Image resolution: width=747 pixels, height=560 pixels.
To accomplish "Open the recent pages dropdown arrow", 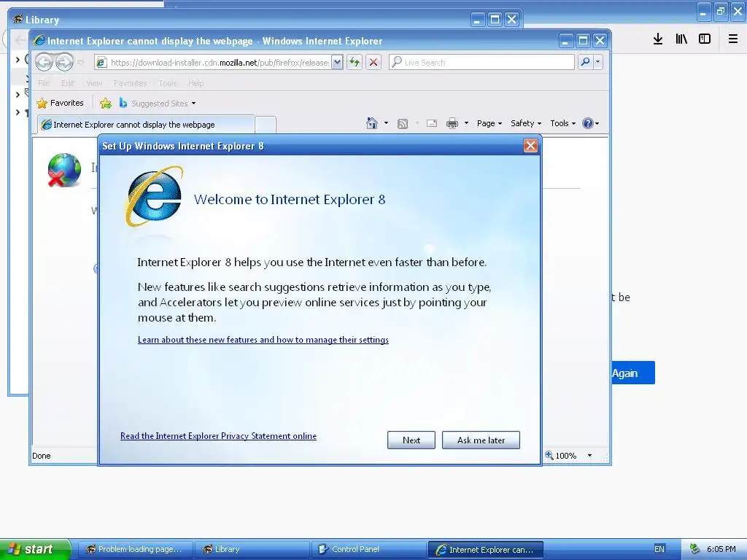I will [x=80, y=62].
